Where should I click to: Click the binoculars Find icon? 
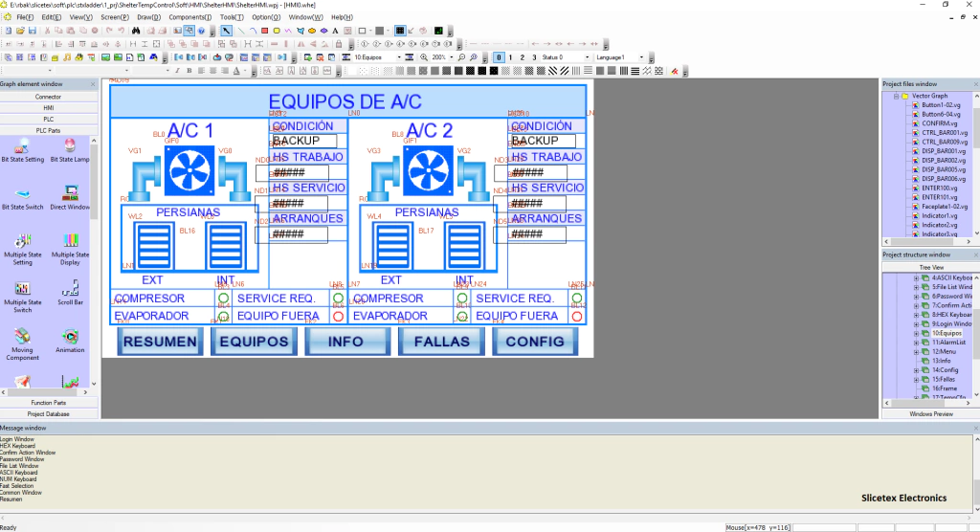click(x=136, y=31)
